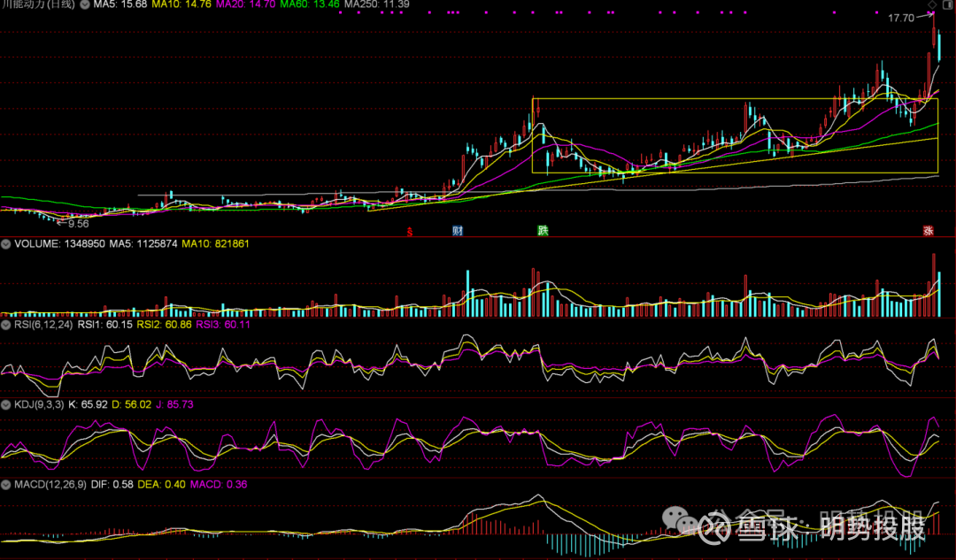Click the MA20: 14.70 label
Viewport: 956px width, 560px height.
[x=246, y=4]
